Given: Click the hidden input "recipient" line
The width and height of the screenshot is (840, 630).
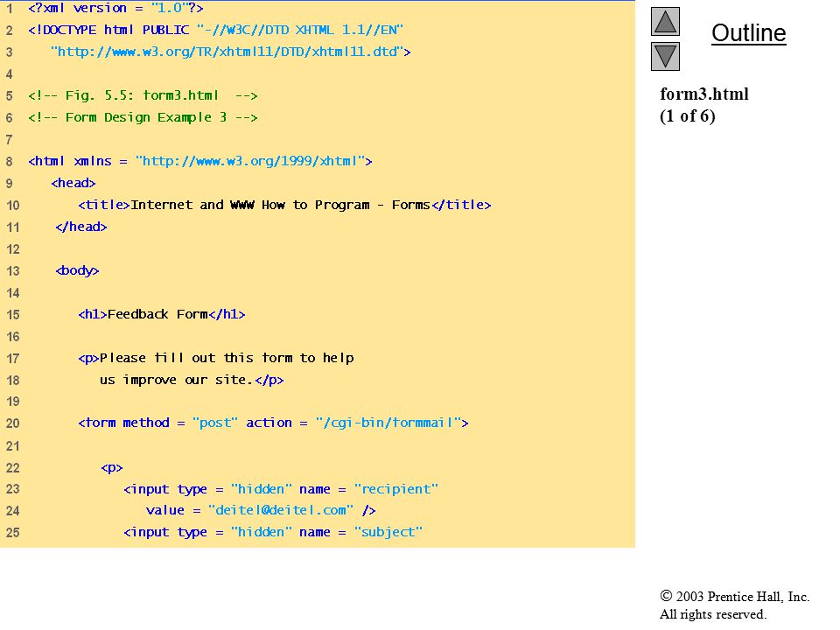Looking at the screenshot, I should [281, 489].
